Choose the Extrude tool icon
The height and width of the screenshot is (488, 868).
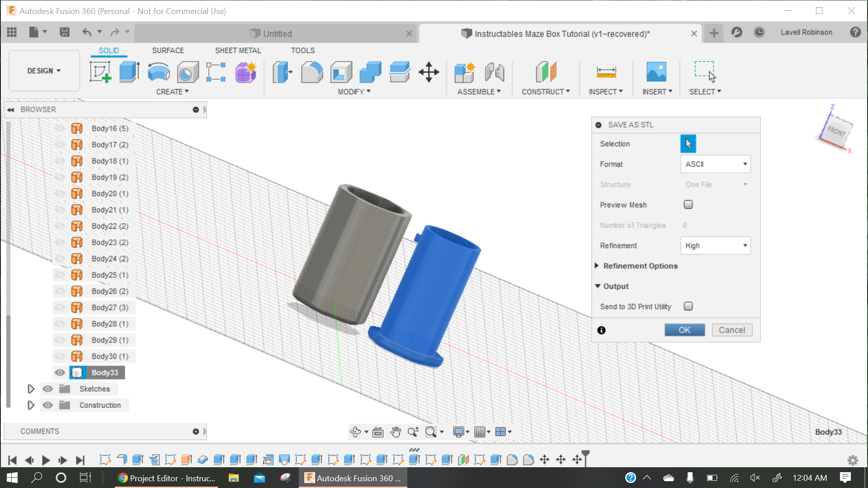point(129,72)
